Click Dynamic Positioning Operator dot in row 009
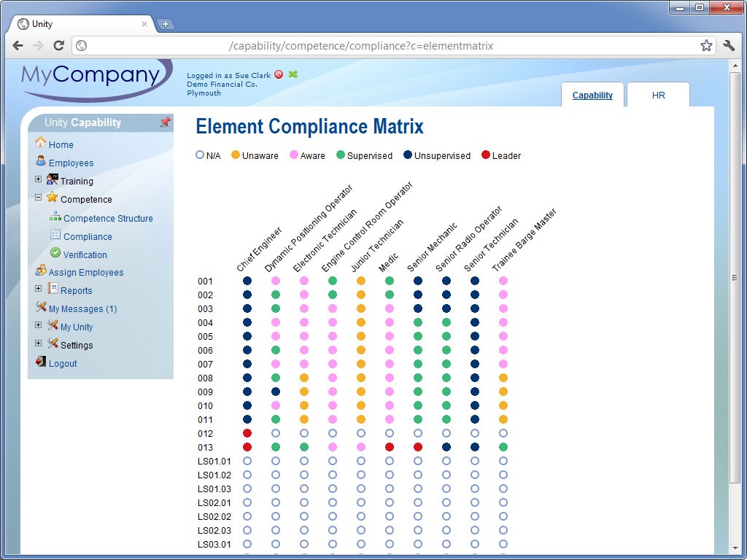Viewport: 747px width, 560px height. pos(275,392)
